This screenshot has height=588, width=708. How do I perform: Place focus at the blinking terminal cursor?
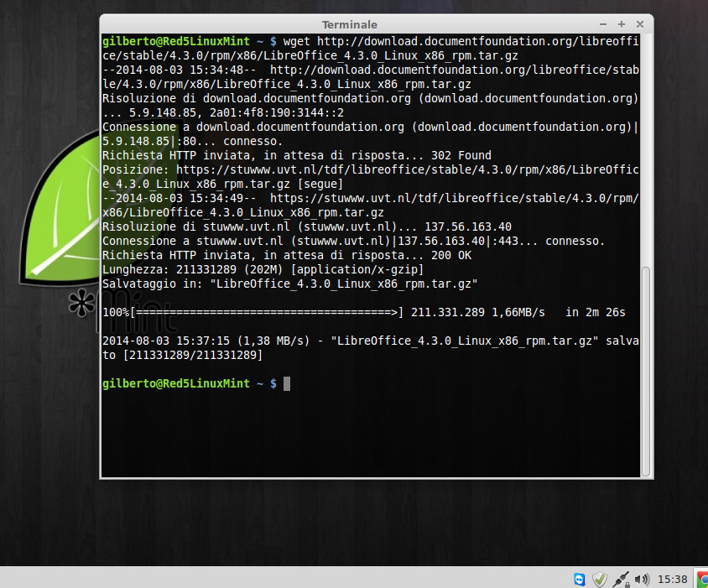click(287, 384)
